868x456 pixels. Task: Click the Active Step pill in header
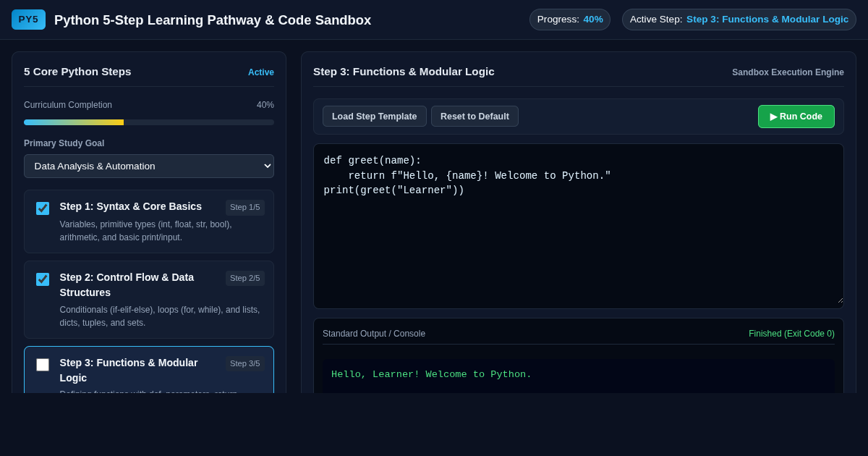739,20
